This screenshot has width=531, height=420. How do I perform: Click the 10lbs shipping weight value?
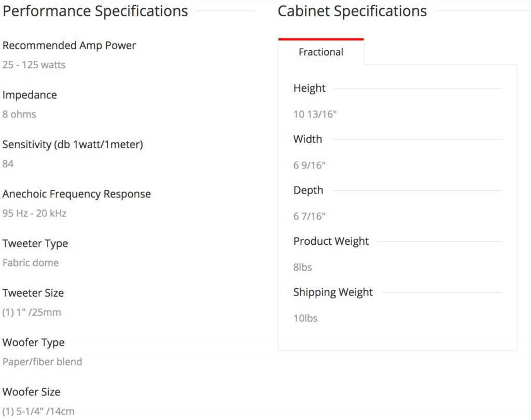click(x=305, y=318)
